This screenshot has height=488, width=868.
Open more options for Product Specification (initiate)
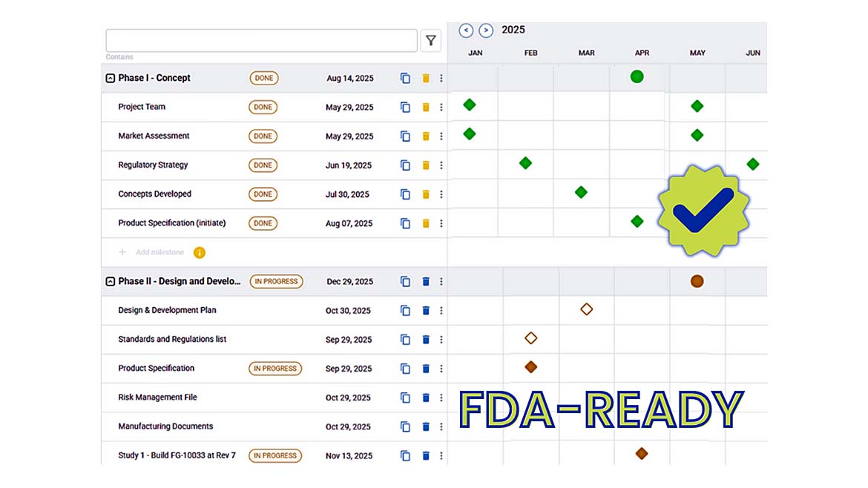(441, 223)
